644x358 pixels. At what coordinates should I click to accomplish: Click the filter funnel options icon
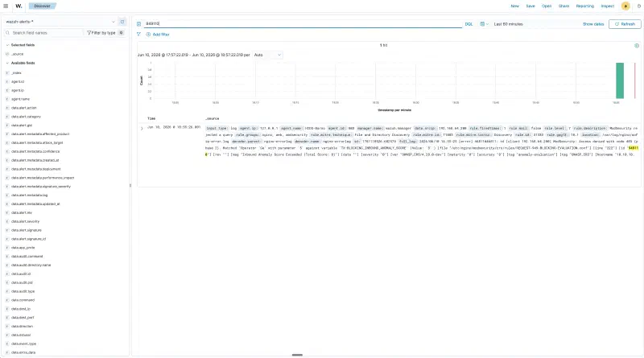[x=138, y=35]
